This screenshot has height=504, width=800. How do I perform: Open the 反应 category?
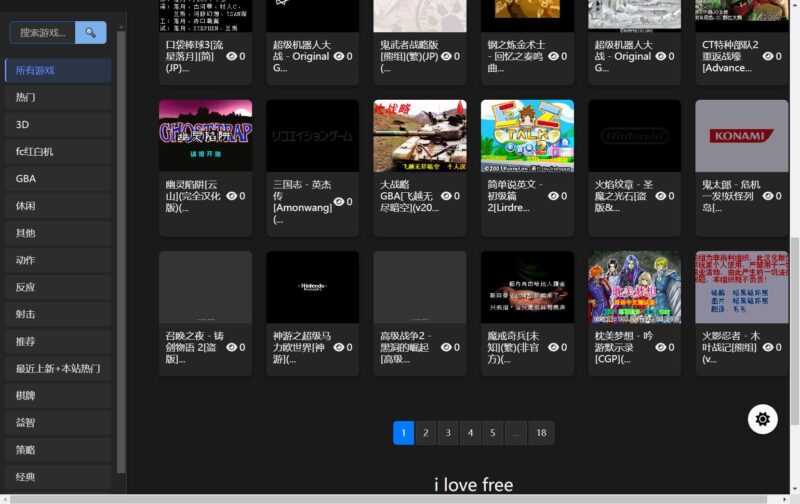tap(58, 287)
